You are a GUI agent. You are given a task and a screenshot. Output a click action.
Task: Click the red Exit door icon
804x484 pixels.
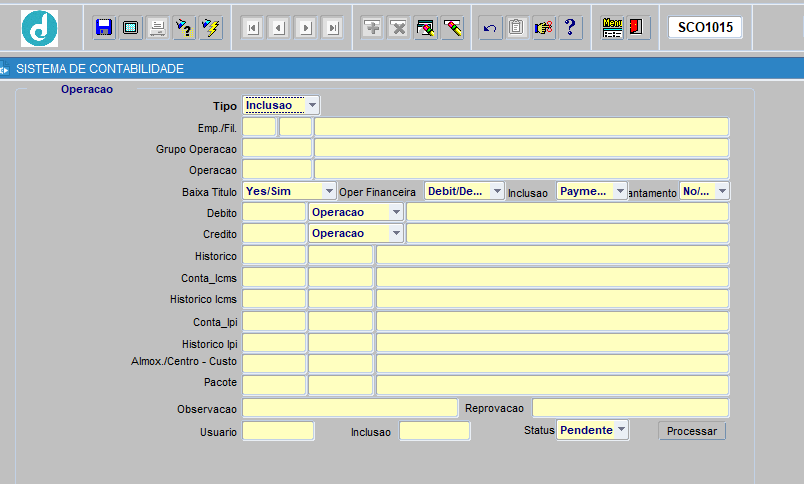pos(637,28)
